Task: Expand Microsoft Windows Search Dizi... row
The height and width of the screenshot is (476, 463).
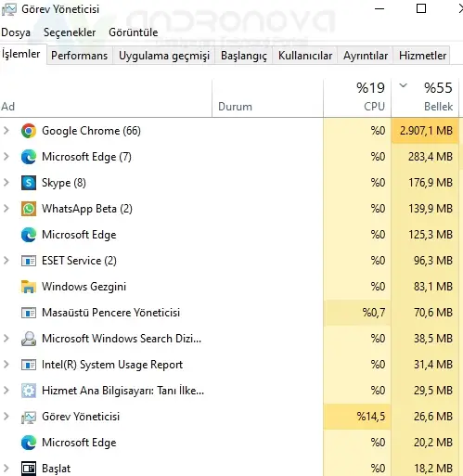Action: click(6, 339)
